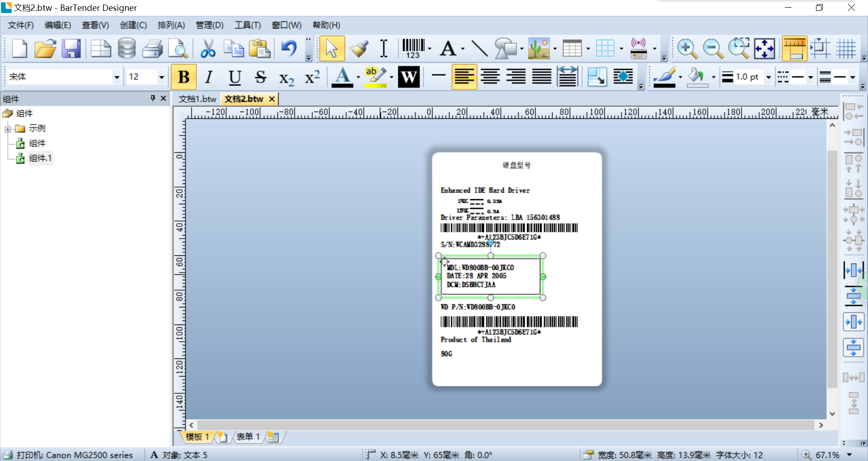This screenshot has height=461, width=868.
Task: Open the font name dropdown
Action: pos(117,77)
